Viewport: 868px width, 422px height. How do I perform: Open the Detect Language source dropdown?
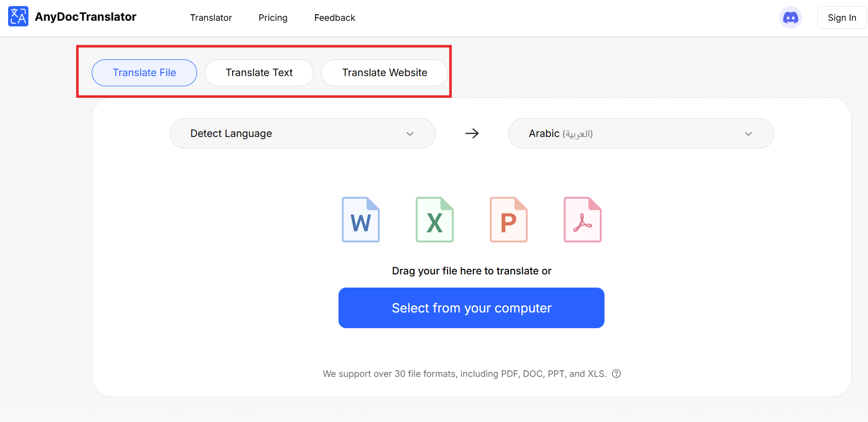pyautogui.click(x=303, y=133)
